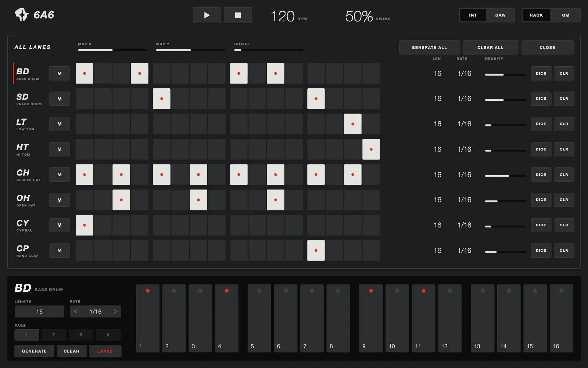This screenshot has height=368, width=588.
Task: Click the Clear button in BD panel
Action: tap(71, 351)
